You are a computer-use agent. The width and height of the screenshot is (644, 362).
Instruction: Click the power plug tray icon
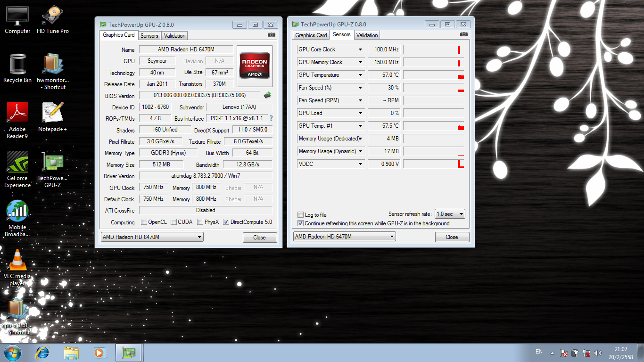coord(575,353)
